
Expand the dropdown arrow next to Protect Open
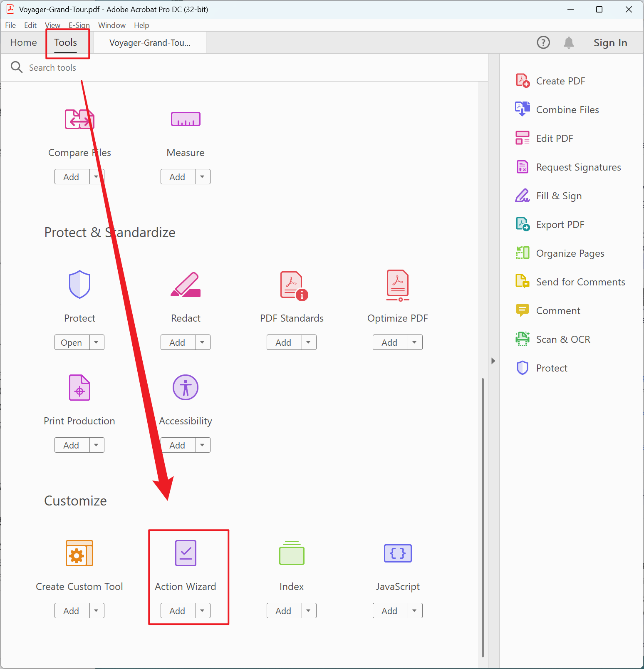(x=97, y=342)
